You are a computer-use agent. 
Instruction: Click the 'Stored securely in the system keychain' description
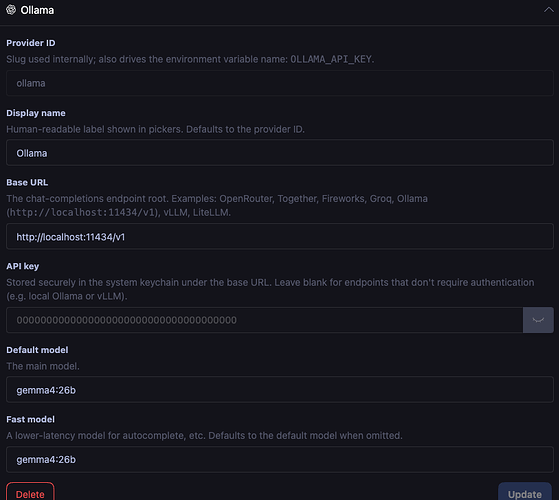(270, 289)
